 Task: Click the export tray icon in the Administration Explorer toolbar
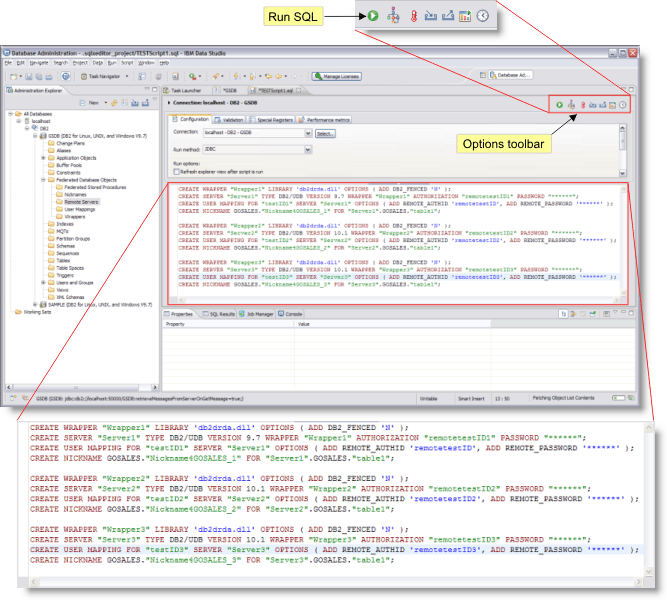(145, 103)
